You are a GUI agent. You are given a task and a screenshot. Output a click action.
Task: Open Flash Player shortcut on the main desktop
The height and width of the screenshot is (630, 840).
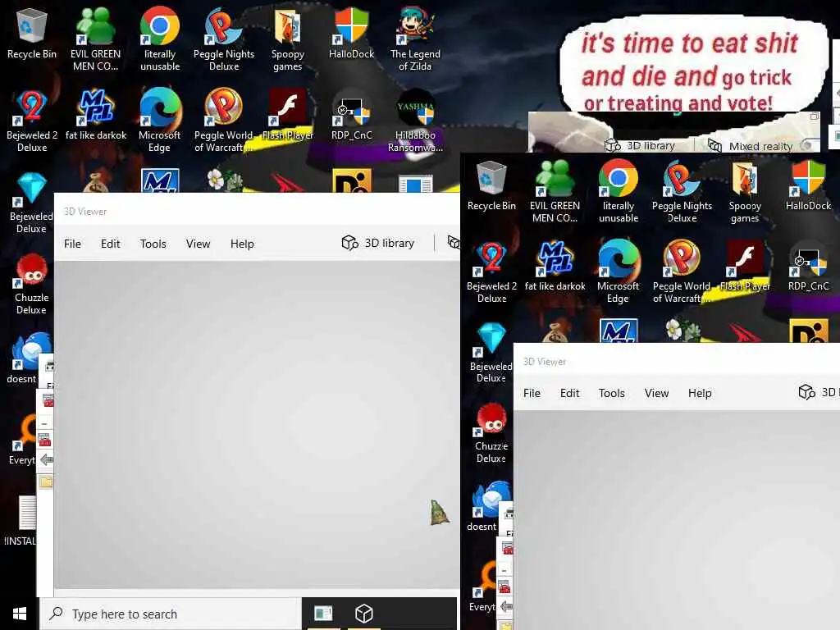(x=288, y=115)
